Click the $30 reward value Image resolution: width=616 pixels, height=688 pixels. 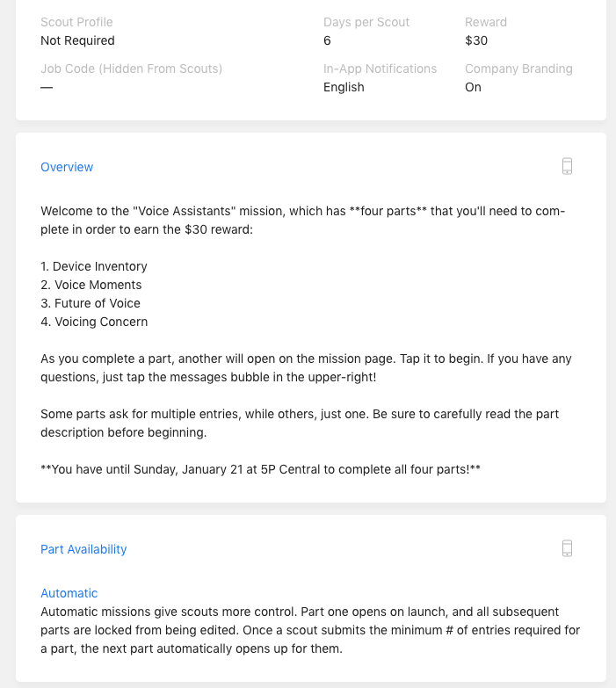click(476, 40)
